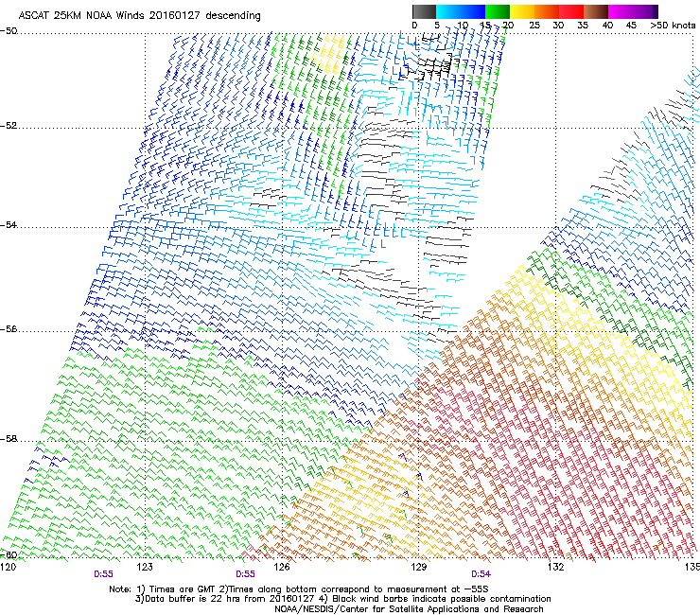This screenshot has width=700, height=615.
Task: Click the '45' legend speed label
Action: (631, 26)
